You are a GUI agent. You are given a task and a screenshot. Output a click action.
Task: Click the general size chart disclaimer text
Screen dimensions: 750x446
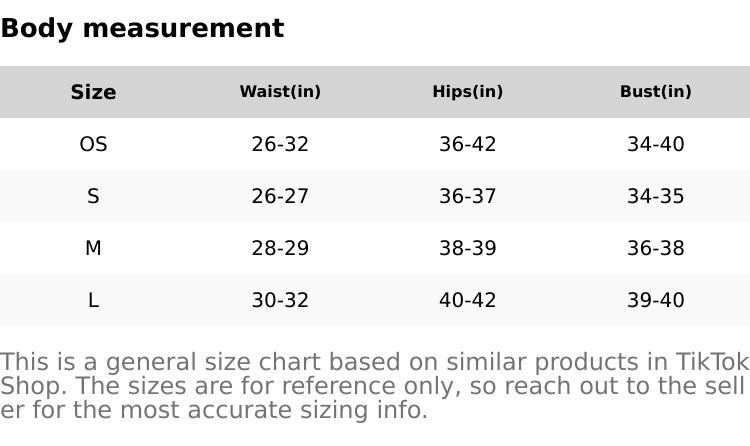pos(374,386)
